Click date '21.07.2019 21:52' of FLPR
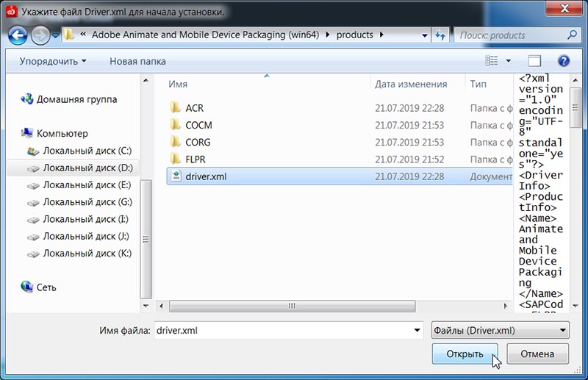 pos(409,159)
